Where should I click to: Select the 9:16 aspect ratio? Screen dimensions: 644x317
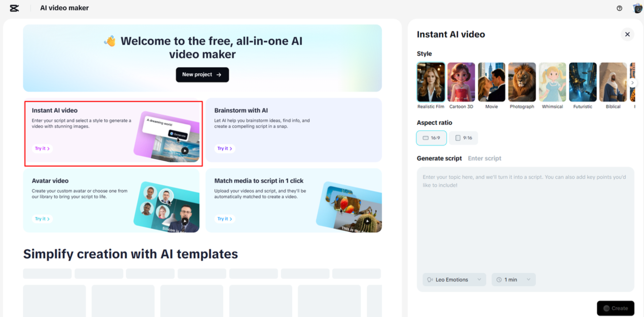point(464,138)
